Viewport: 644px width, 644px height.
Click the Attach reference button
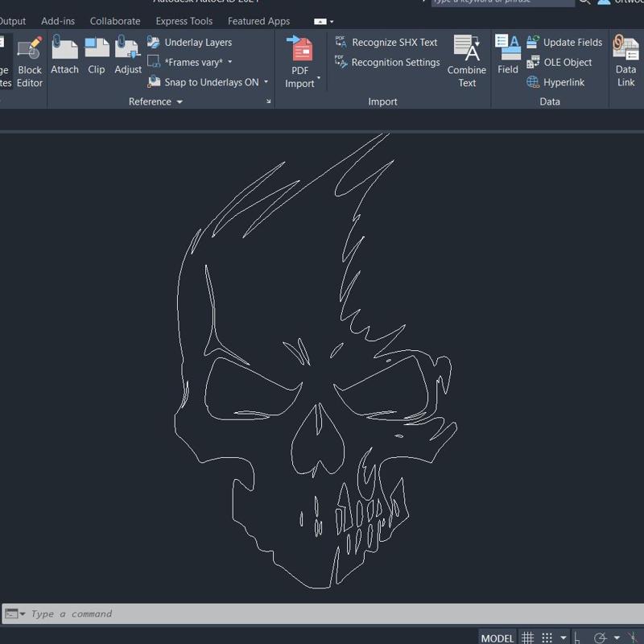coord(64,55)
